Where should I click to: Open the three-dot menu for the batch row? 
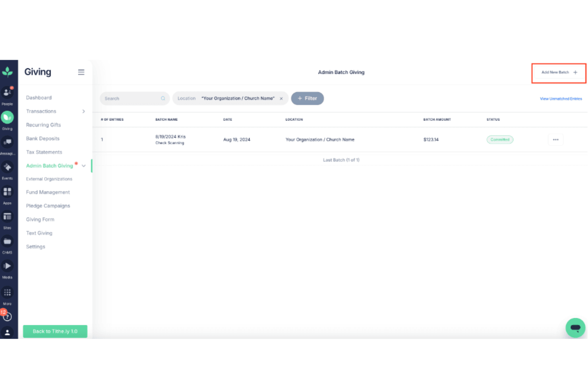point(555,139)
